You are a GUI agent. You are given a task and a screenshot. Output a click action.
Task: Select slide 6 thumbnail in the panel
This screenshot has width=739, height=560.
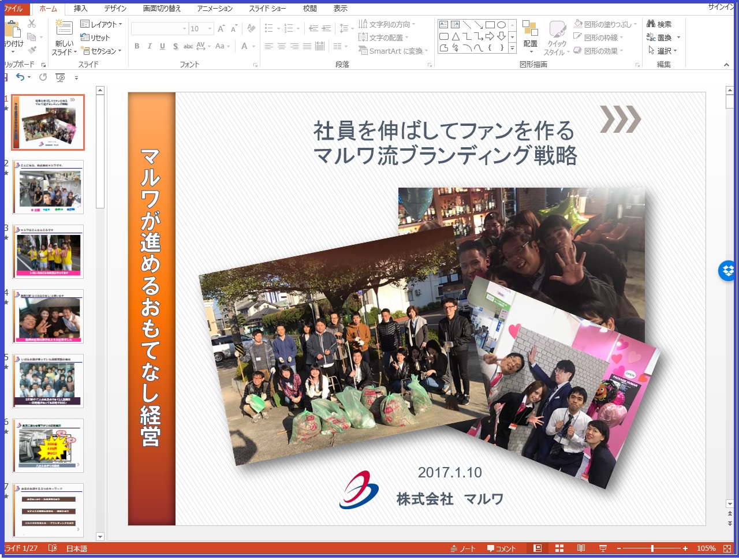[48, 446]
